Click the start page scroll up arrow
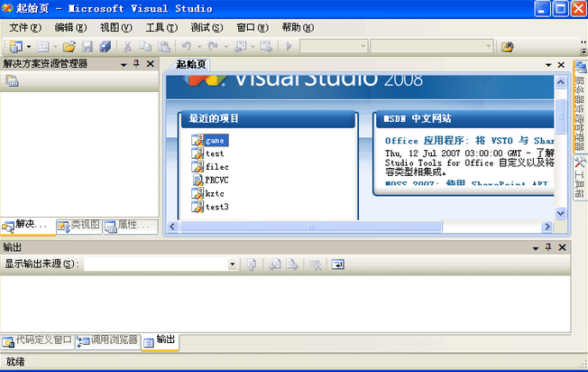 (561, 82)
